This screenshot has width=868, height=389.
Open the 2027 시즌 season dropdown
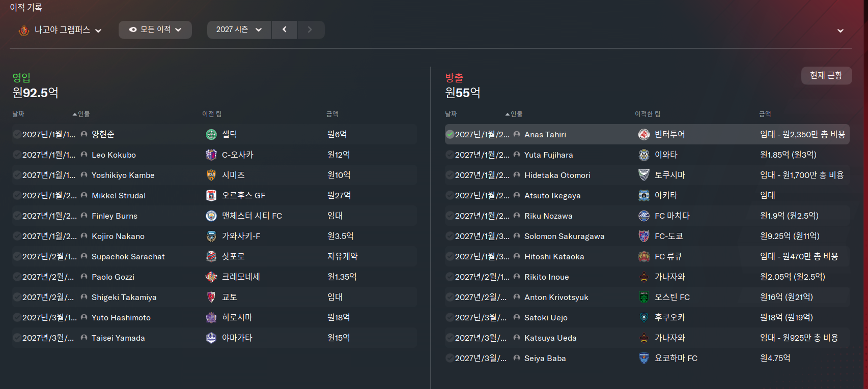click(x=239, y=29)
